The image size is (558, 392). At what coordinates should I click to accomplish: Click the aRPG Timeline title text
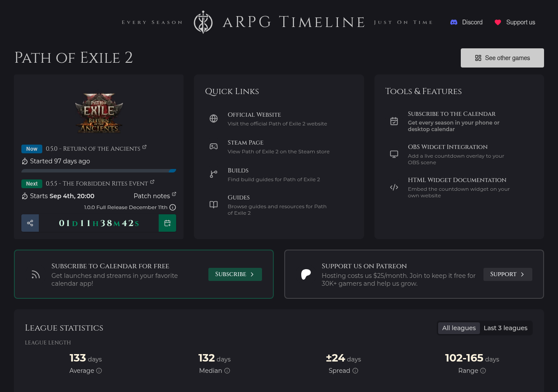click(x=294, y=22)
